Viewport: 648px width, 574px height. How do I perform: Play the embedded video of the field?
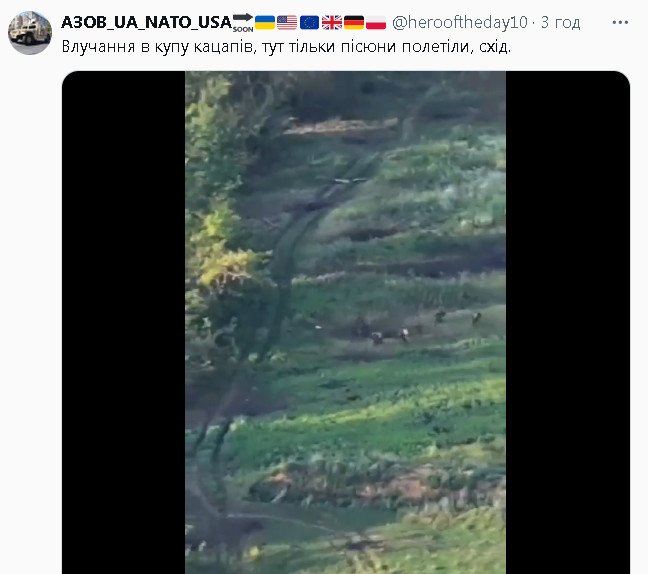[345, 322]
